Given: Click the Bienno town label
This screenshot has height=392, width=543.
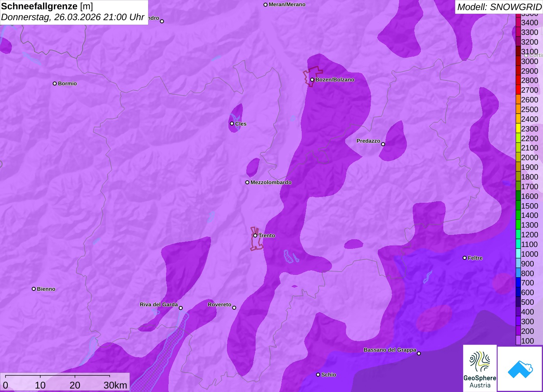Looking at the screenshot, I should pyautogui.click(x=46, y=289).
